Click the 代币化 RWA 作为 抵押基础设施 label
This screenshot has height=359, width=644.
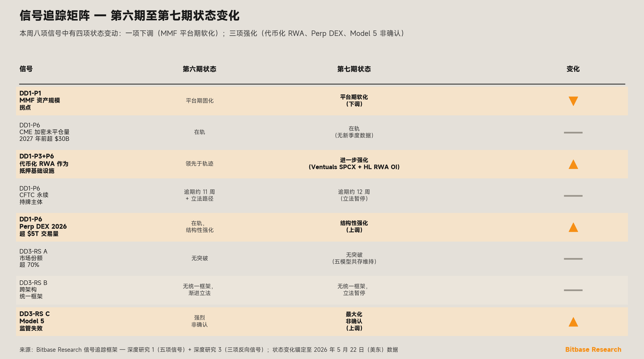(44, 164)
